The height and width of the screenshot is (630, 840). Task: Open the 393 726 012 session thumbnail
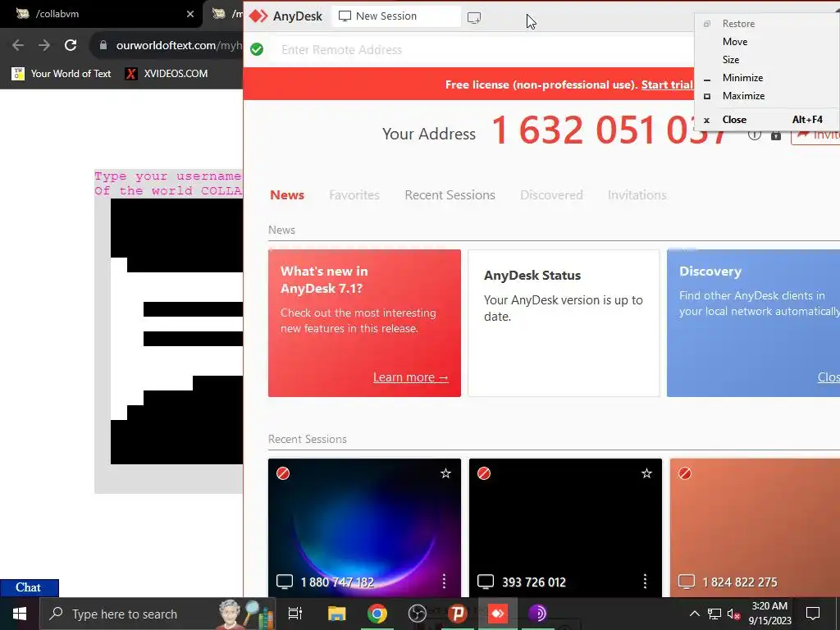pyautogui.click(x=565, y=527)
